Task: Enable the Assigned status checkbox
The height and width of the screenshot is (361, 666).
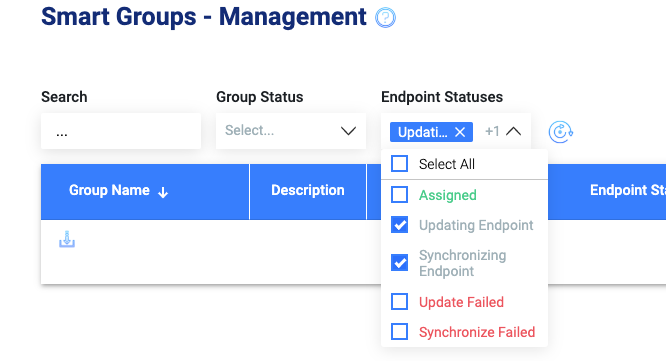Action: (x=400, y=195)
